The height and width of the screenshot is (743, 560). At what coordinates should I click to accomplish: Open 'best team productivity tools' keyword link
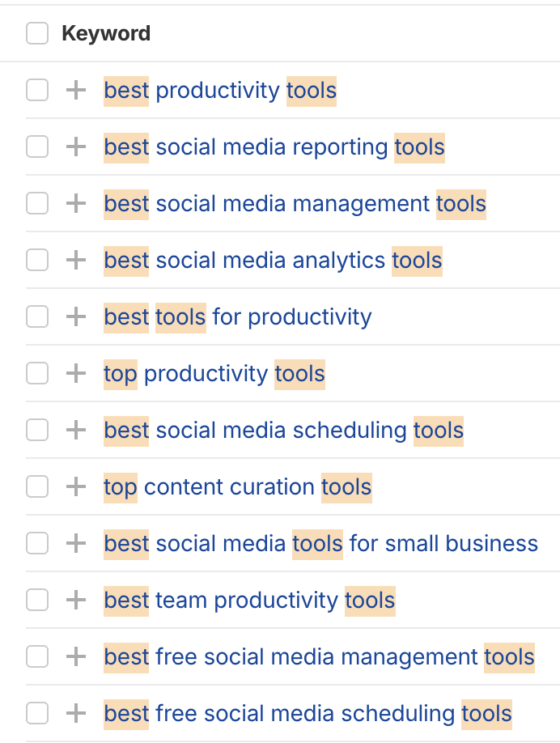(249, 600)
